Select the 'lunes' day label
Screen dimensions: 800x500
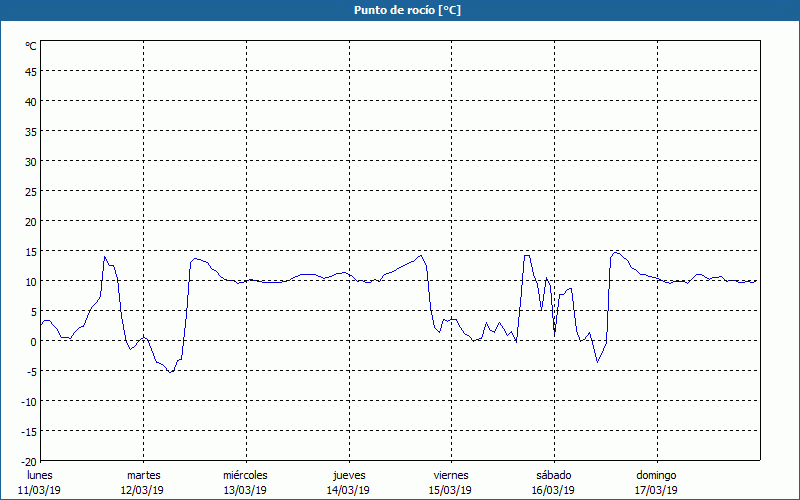coord(40,475)
